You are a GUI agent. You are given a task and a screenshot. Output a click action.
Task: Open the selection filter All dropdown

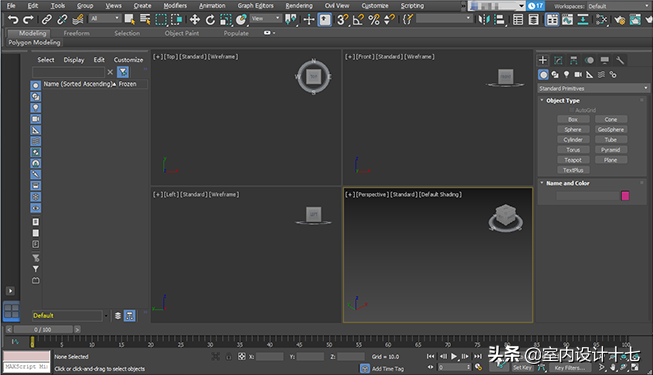pos(105,18)
